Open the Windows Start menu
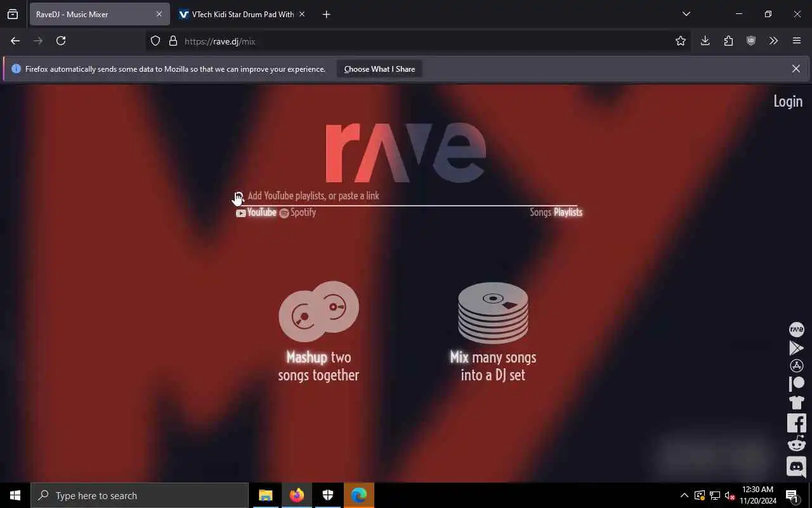 (x=15, y=495)
